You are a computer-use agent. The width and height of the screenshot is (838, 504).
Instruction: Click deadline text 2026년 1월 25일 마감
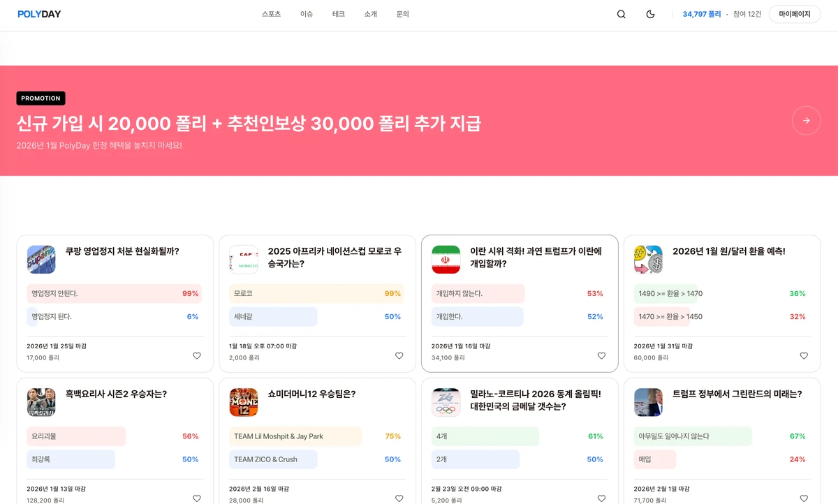[x=57, y=346]
